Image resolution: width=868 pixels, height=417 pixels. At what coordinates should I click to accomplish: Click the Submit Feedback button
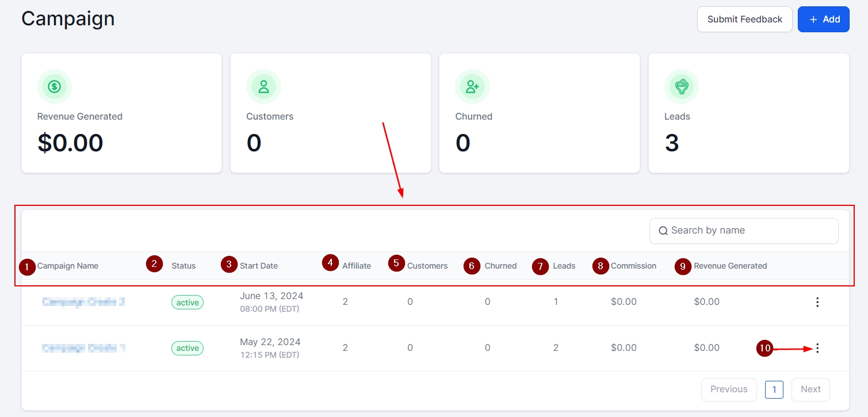pos(744,20)
